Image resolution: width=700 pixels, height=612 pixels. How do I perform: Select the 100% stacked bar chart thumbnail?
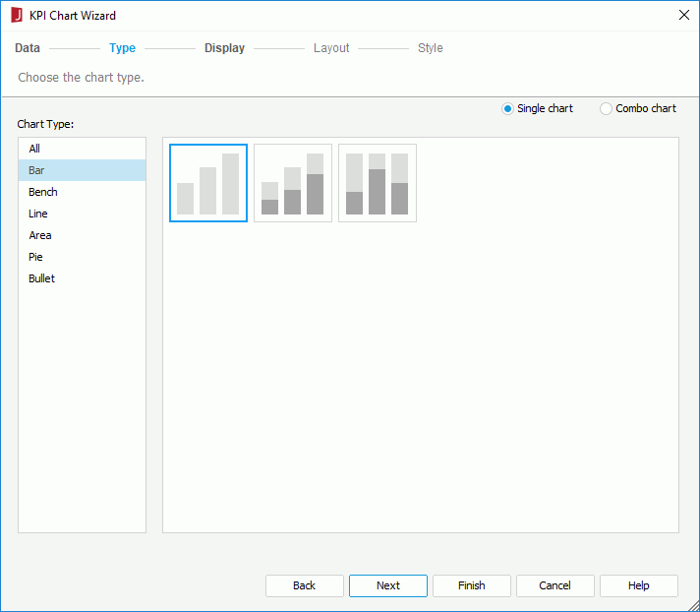(x=378, y=183)
